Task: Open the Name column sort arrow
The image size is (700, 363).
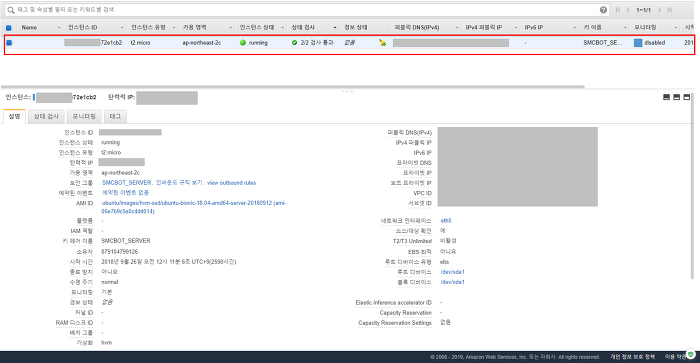Action: (59, 28)
